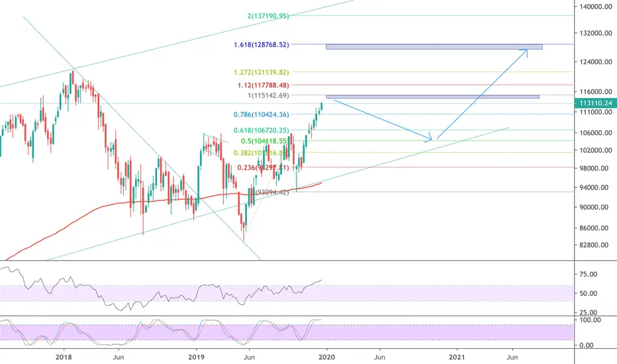Viewport: 617px width, 364px height.
Task: Click the RSI scale value 25.00
Action: pyautogui.click(x=589, y=312)
